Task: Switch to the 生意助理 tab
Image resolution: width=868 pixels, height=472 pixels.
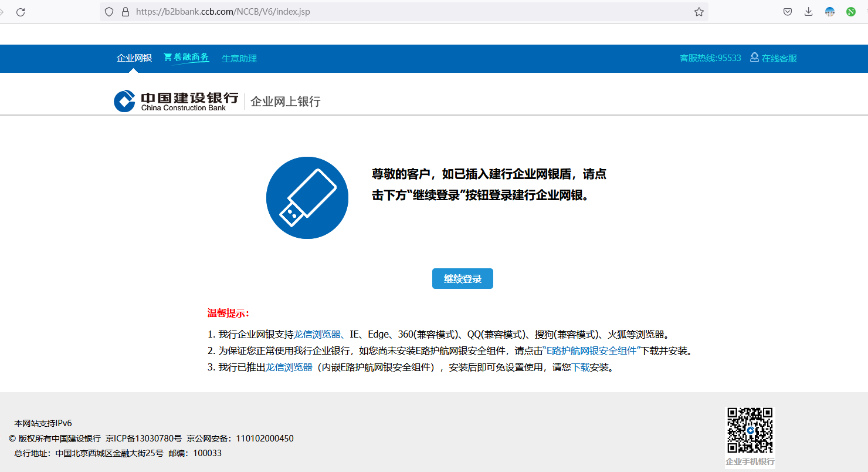Action: point(239,58)
